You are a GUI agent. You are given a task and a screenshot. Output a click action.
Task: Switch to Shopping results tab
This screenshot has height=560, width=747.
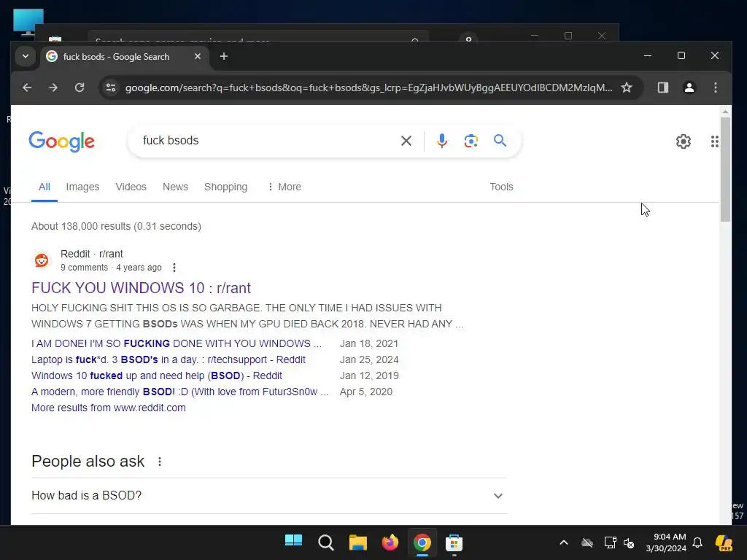click(x=226, y=187)
